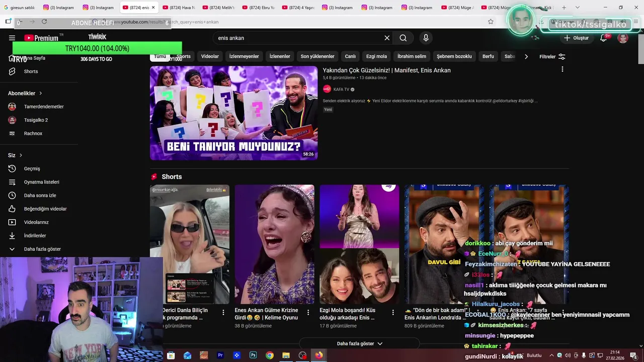Open Firefox list all tabs dropdown
Screen dimensions: 644x362
pos(577,8)
